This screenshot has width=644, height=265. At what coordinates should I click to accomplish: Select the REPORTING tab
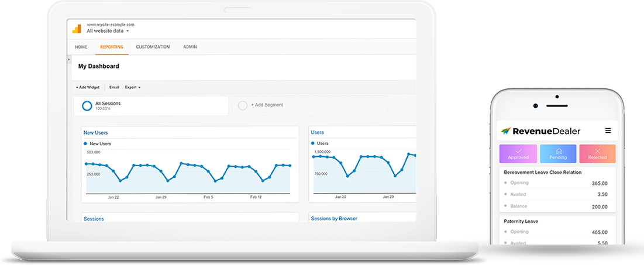[112, 47]
